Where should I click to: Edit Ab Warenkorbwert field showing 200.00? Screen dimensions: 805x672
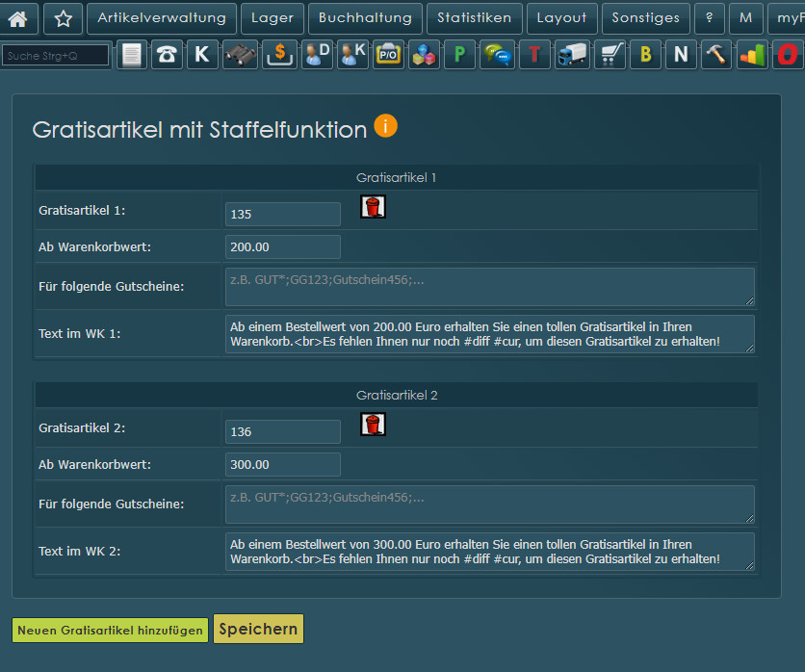[x=283, y=246]
